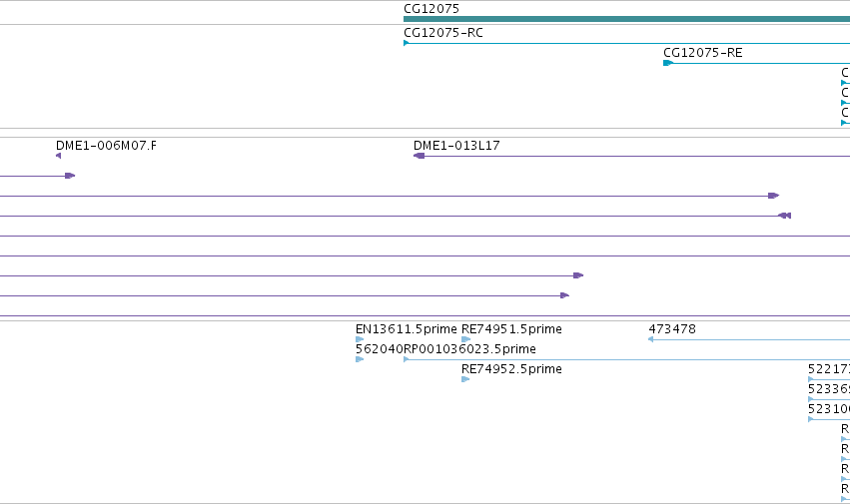Open the 473478 feature label
Image resolution: width=850 pixels, height=504 pixels.
[x=672, y=329]
